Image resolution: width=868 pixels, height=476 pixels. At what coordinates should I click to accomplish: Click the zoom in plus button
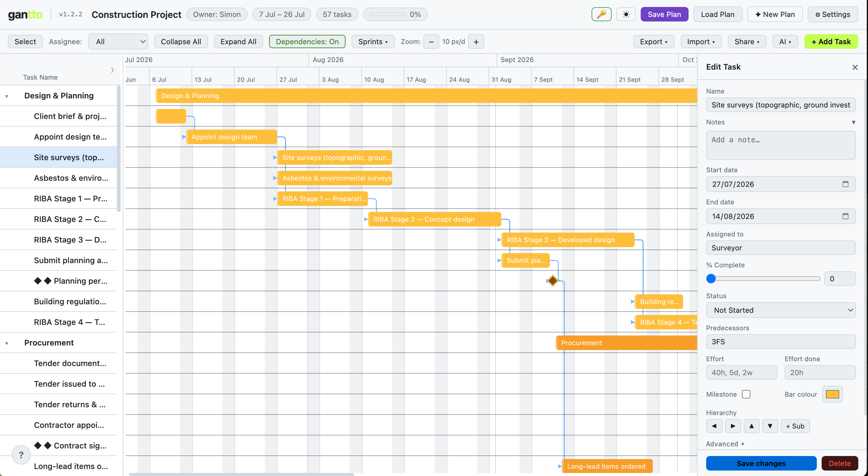pos(476,42)
